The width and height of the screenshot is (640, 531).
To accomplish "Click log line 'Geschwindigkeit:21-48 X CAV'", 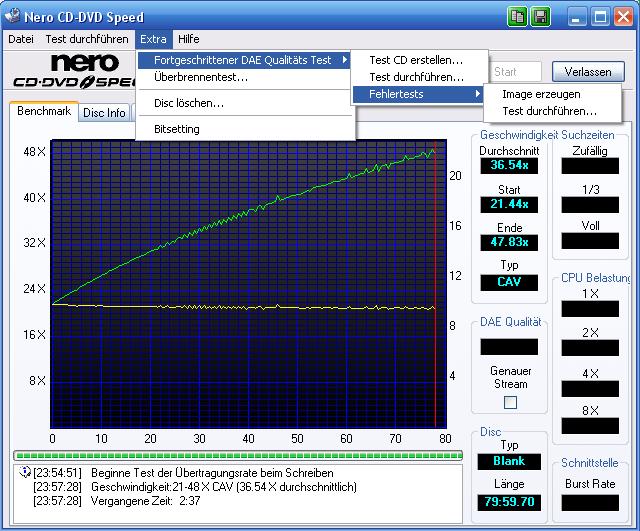I will (x=224, y=487).
